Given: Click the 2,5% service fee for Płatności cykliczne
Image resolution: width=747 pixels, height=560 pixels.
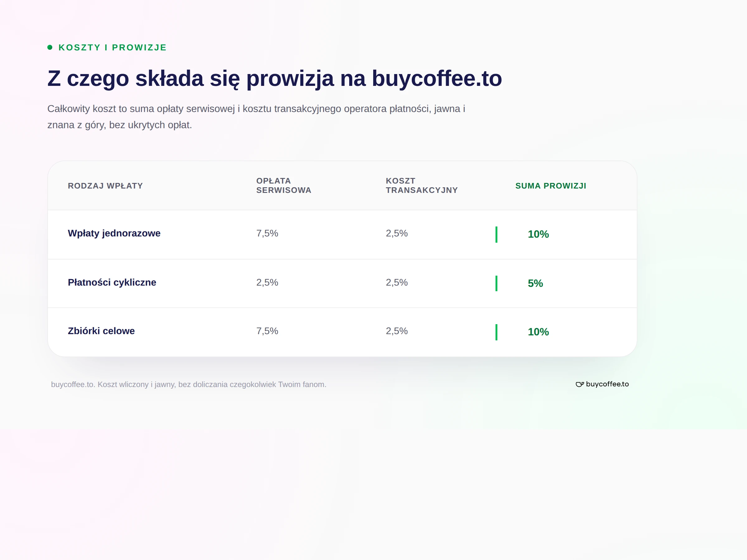Looking at the screenshot, I should [x=267, y=282].
